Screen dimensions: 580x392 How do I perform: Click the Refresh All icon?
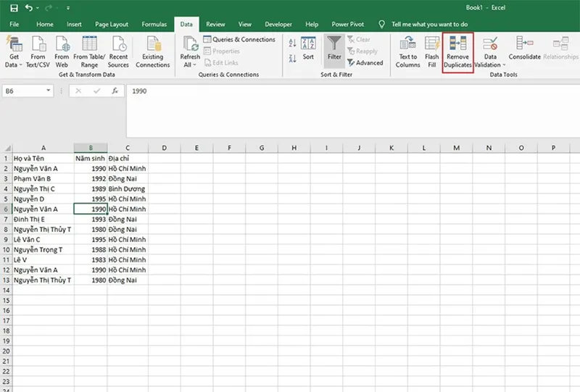coord(190,44)
